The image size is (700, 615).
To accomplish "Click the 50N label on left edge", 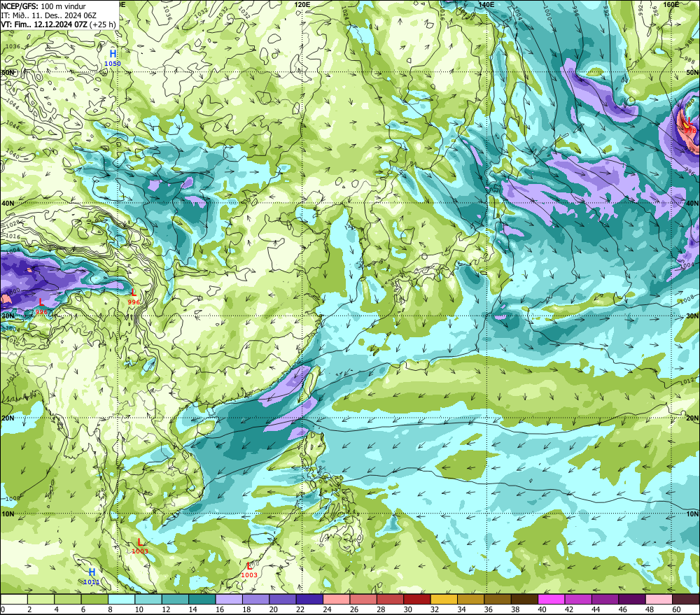I will 7,72.
